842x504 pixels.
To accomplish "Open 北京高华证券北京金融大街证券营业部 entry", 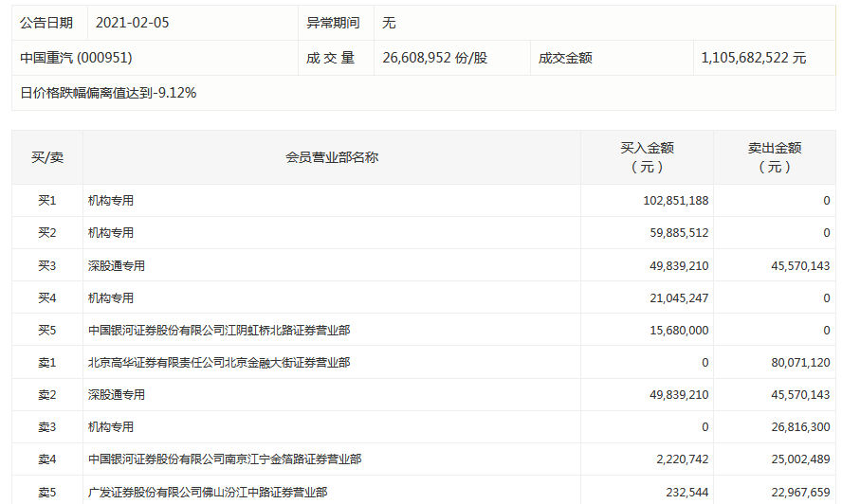I will [x=219, y=363].
